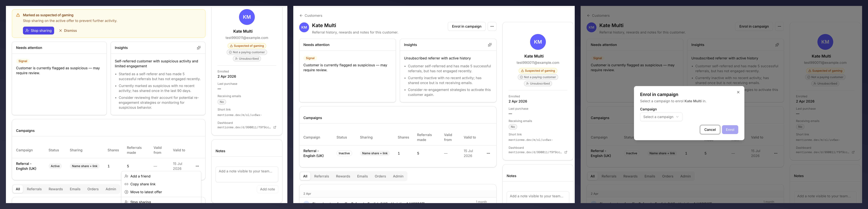Image resolution: width=868 pixels, height=209 pixels.
Task: Switch to Rewards tab in middle screenshot
Action: pyautogui.click(x=343, y=176)
